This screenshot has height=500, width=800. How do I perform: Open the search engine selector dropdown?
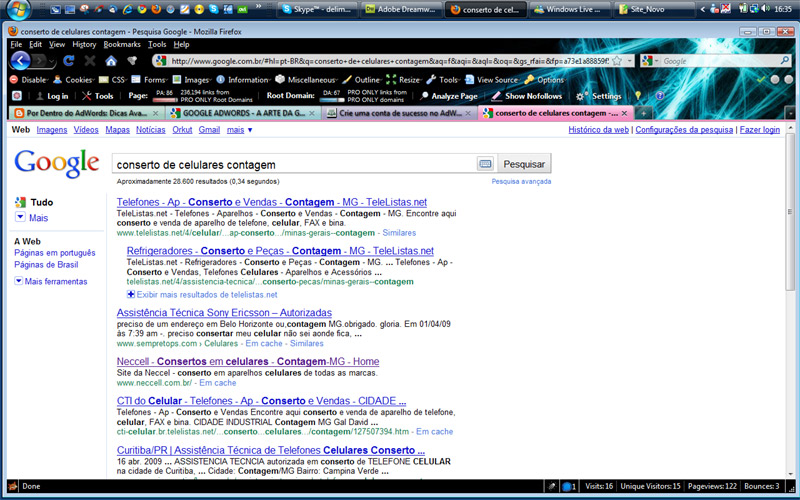(x=651, y=61)
